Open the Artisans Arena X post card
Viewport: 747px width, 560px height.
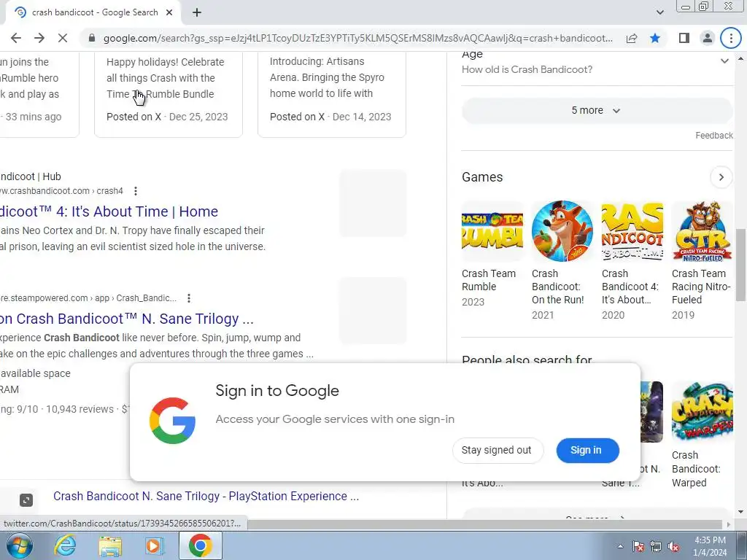click(x=332, y=94)
